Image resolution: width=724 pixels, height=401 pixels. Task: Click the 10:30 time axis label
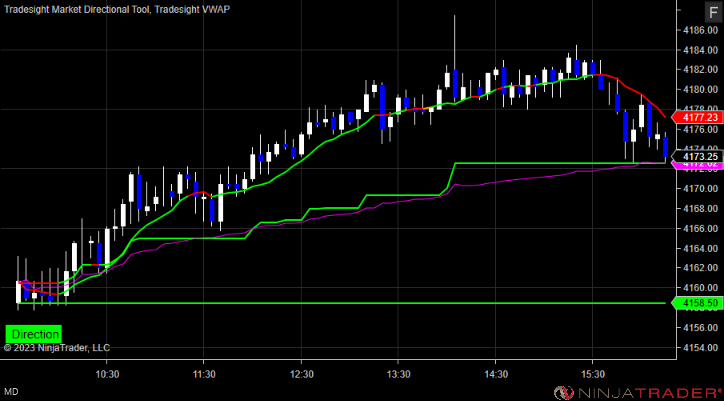click(x=107, y=373)
